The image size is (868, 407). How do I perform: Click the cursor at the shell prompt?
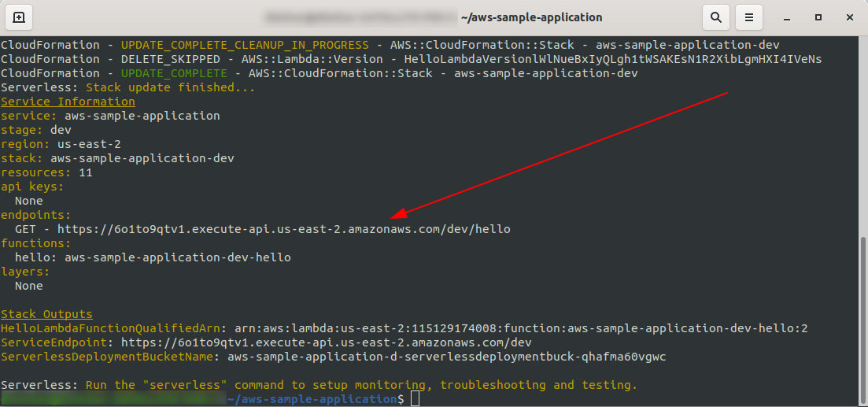point(415,399)
